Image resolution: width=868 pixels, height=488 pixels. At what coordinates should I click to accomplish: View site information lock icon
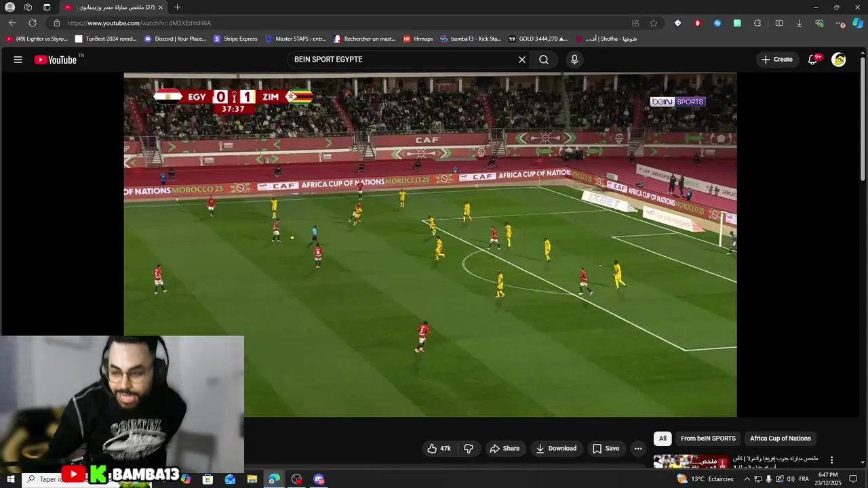pos(57,23)
